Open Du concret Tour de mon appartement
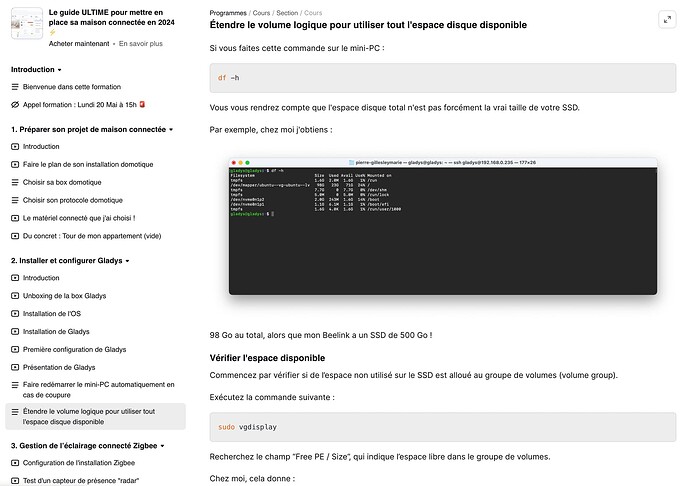 [x=92, y=236]
